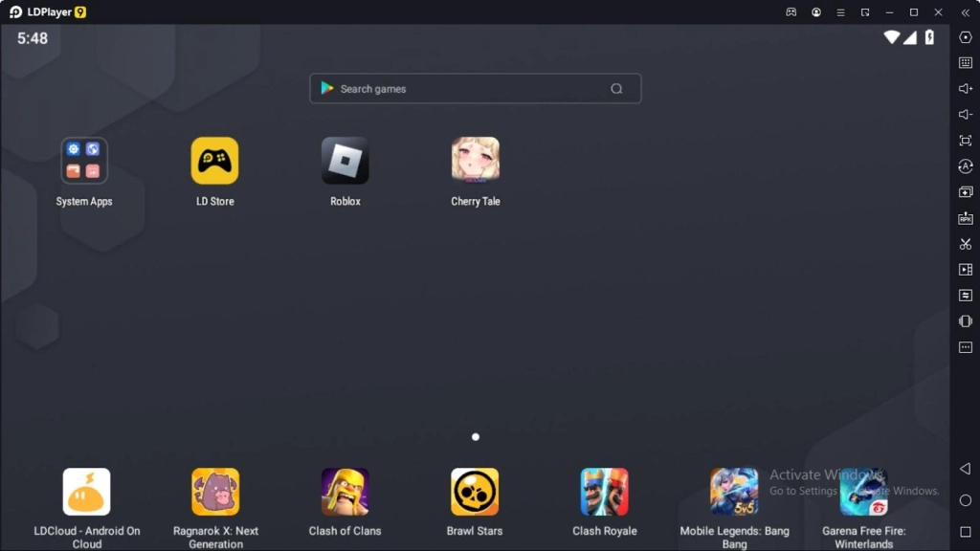
Task: Open Garena Free Fire: Winterlands
Action: pyautogui.click(x=864, y=492)
